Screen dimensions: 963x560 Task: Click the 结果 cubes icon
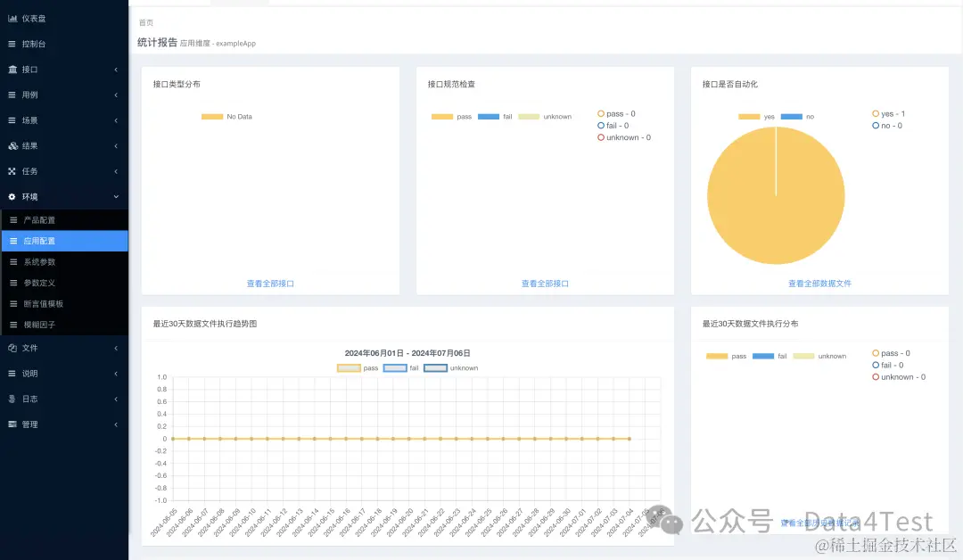tap(12, 146)
